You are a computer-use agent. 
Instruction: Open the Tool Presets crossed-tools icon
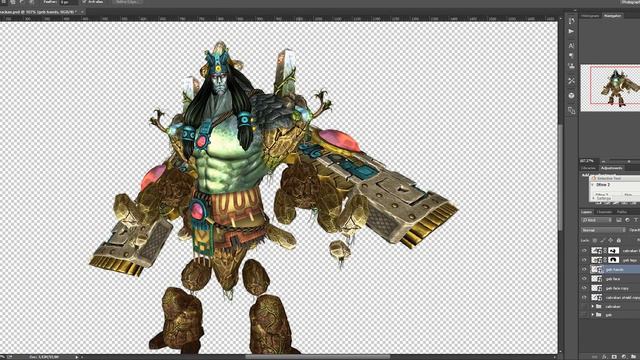[571, 81]
